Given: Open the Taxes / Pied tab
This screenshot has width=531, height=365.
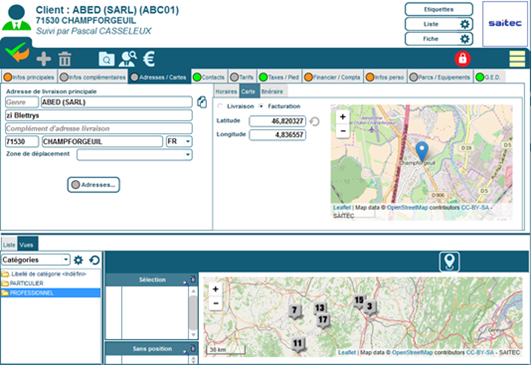Looking at the screenshot, I should [x=279, y=77].
